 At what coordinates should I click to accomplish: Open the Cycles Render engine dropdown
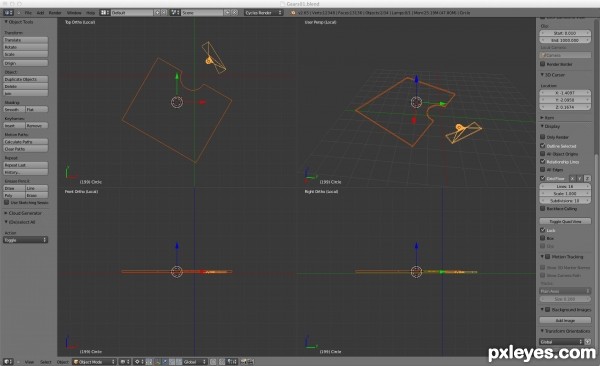263,13
